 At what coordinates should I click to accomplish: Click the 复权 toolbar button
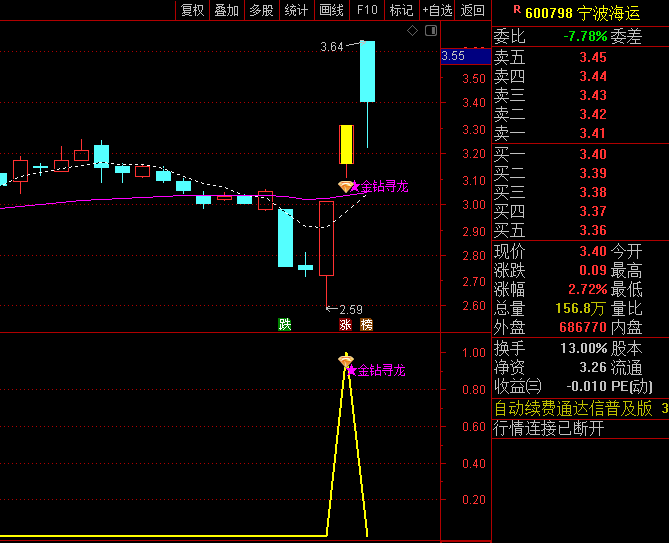coord(192,10)
